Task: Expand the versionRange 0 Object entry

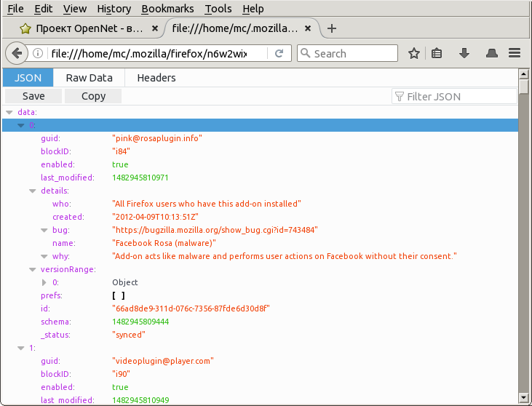Action: click(x=44, y=282)
